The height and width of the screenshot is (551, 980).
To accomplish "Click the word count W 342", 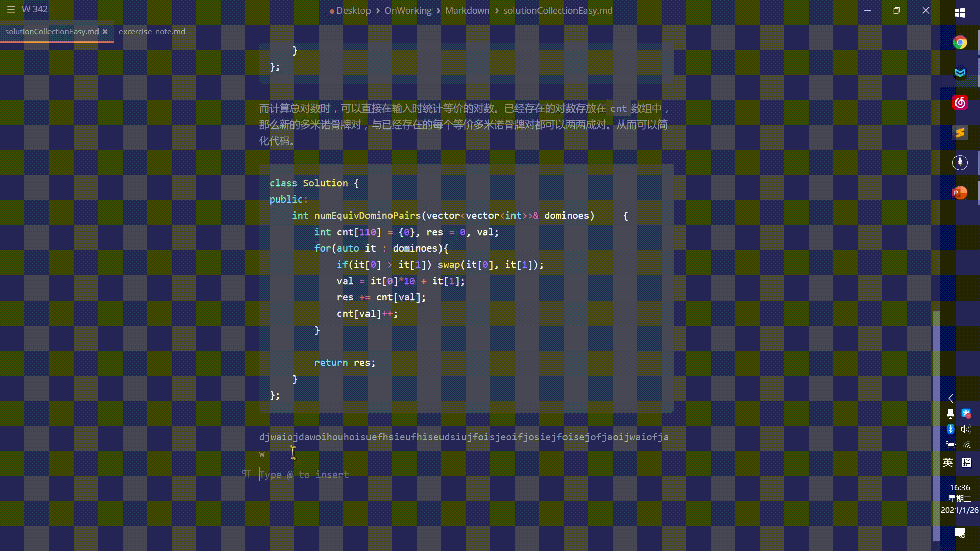I will pos(35,9).
